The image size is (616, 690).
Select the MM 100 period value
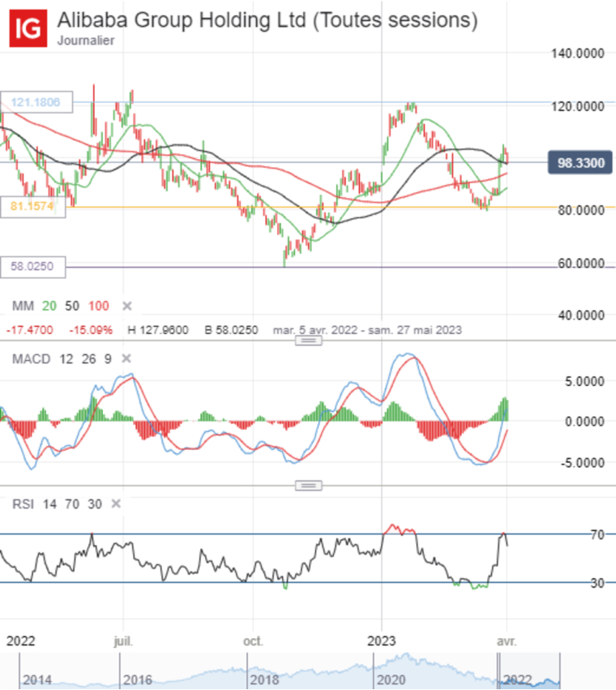coord(99,306)
